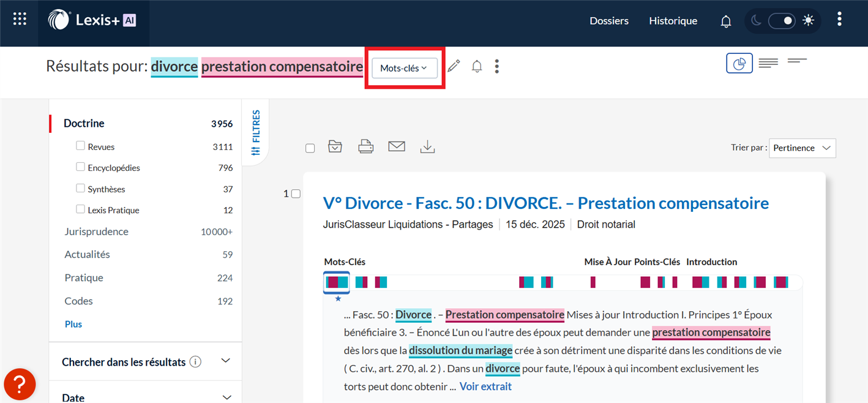The height and width of the screenshot is (403, 868).
Task: Check the Revues filter checkbox
Action: click(x=80, y=146)
